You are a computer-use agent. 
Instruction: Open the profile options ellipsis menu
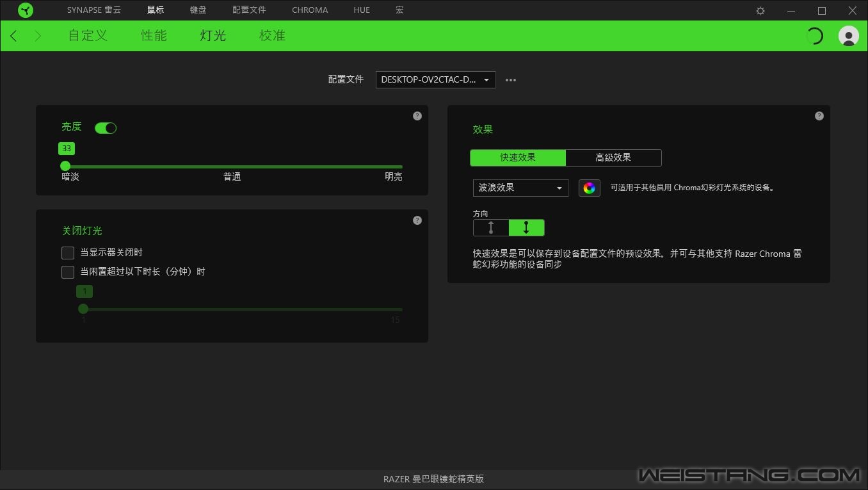click(511, 80)
